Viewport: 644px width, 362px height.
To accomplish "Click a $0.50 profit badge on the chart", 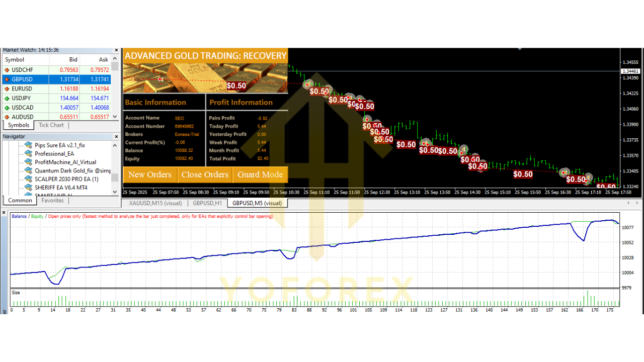I will click(x=406, y=144).
